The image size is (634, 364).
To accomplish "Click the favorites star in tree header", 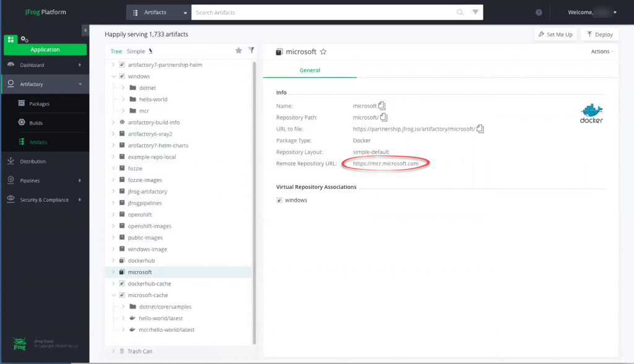I will (238, 51).
